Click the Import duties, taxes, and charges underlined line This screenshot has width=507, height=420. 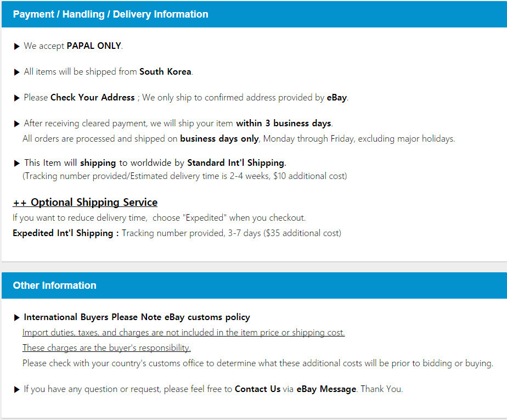(x=183, y=333)
